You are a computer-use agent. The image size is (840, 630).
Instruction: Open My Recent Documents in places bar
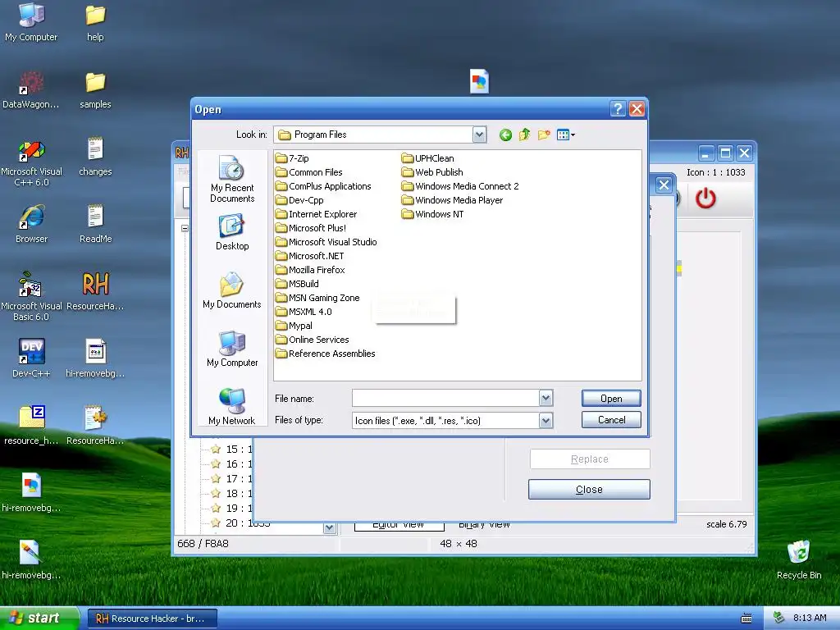point(232,179)
